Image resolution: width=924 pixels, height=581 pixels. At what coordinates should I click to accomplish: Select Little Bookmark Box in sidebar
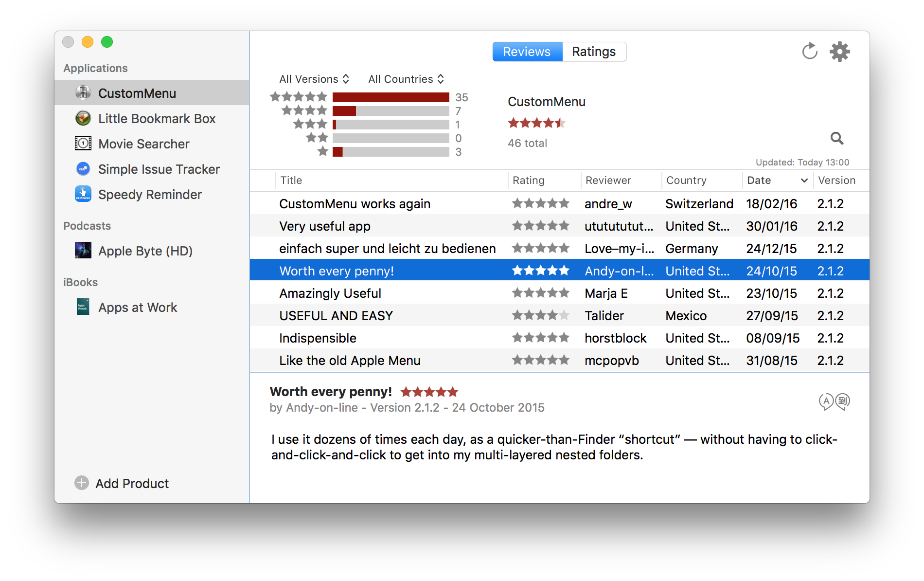pyautogui.click(x=152, y=118)
